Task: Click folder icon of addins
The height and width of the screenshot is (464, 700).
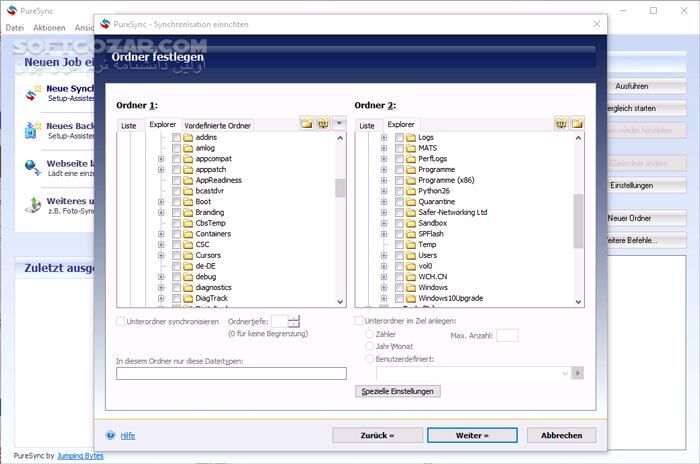Action: (188, 137)
